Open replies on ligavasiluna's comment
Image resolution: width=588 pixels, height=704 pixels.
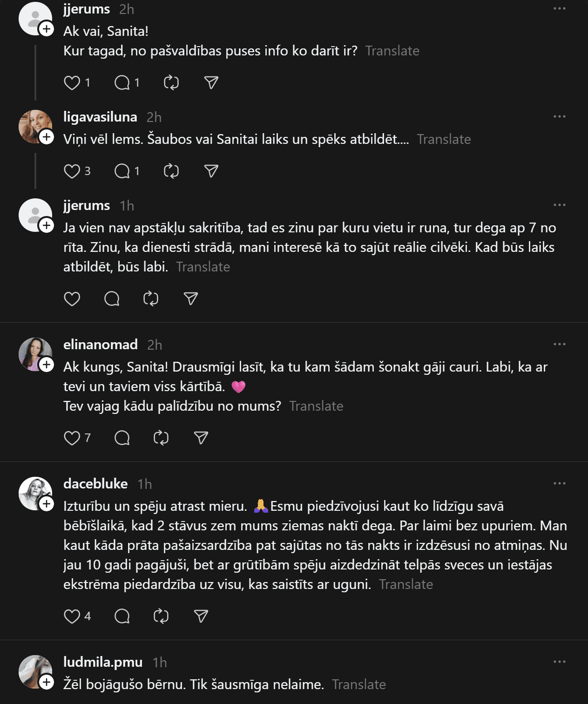pos(122,171)
